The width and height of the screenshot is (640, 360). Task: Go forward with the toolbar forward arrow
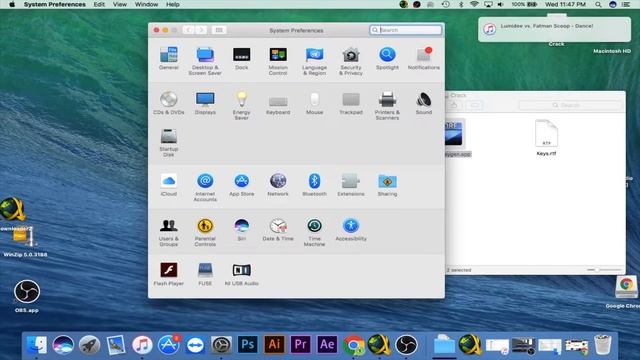coord(201,30)
